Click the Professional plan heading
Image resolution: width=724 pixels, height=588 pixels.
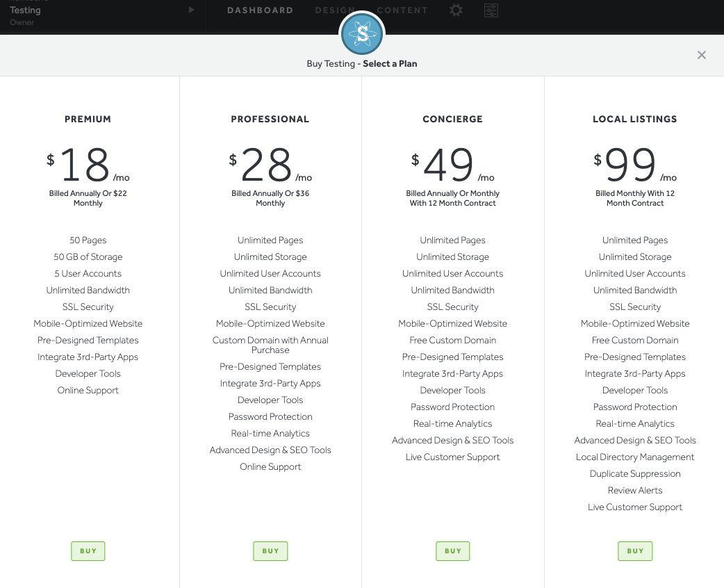pos(270,119)
